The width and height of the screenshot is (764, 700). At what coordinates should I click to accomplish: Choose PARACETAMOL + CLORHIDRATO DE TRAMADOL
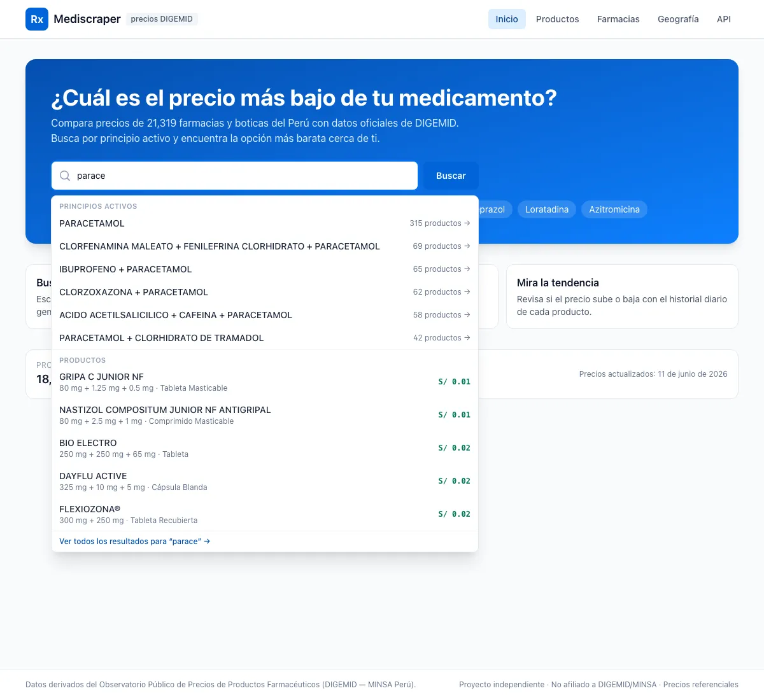265,338
